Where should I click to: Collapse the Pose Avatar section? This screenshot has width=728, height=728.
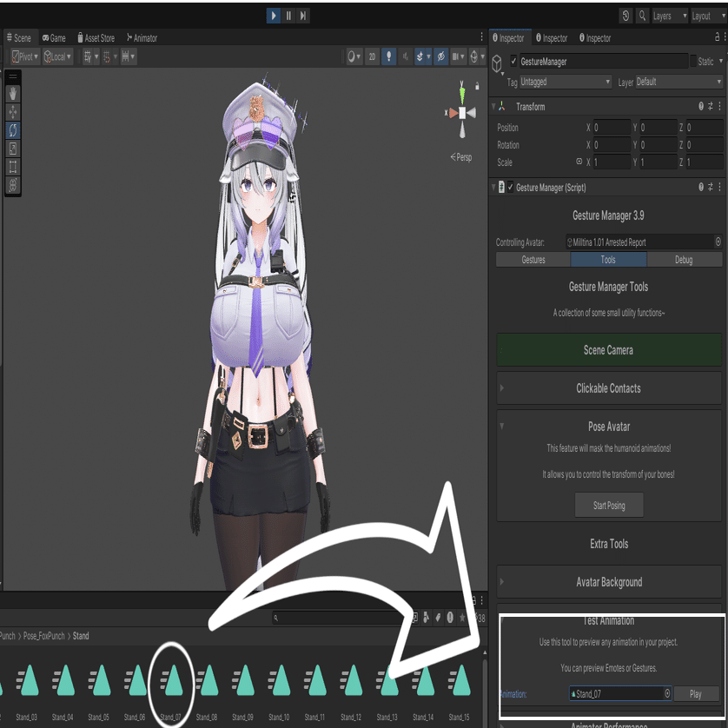[502, 426]
